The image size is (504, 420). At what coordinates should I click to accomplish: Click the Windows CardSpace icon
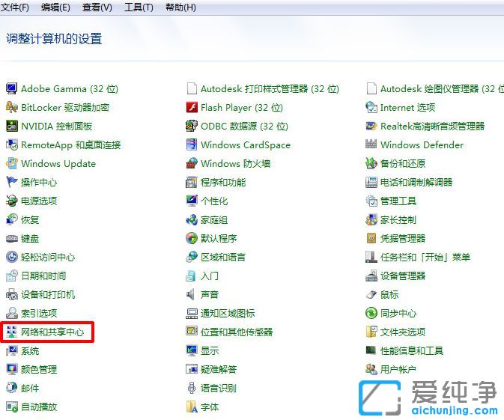[x=192, y=144]
